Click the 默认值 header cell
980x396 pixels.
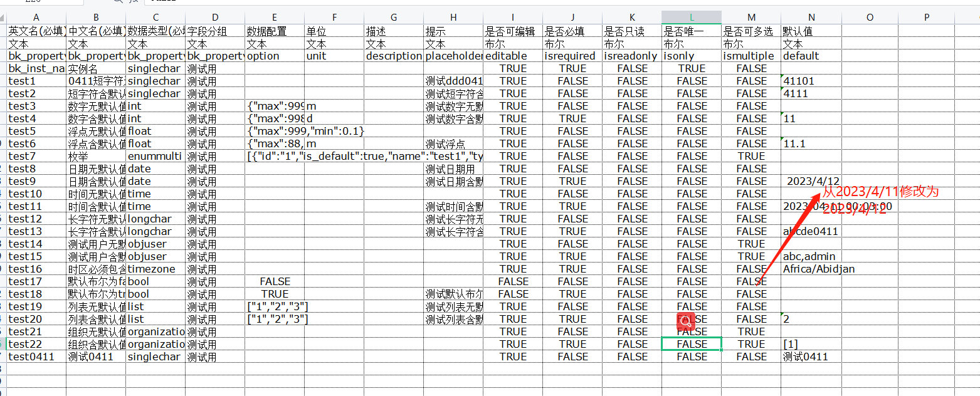(x=811, y=31)
